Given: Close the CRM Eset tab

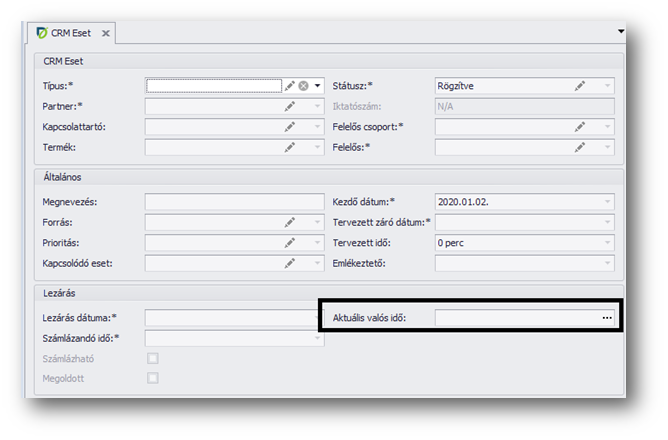Looking at the screenshot, I should [105, 33].
